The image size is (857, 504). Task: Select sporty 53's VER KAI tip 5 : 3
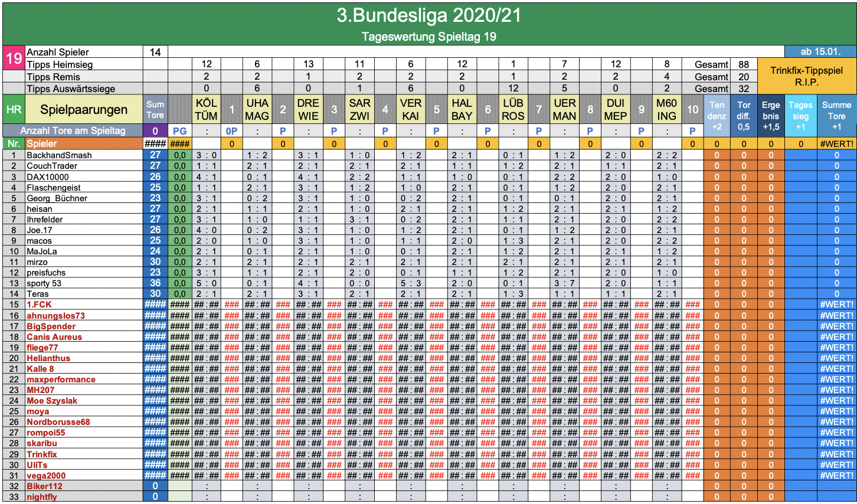point(411,283)
